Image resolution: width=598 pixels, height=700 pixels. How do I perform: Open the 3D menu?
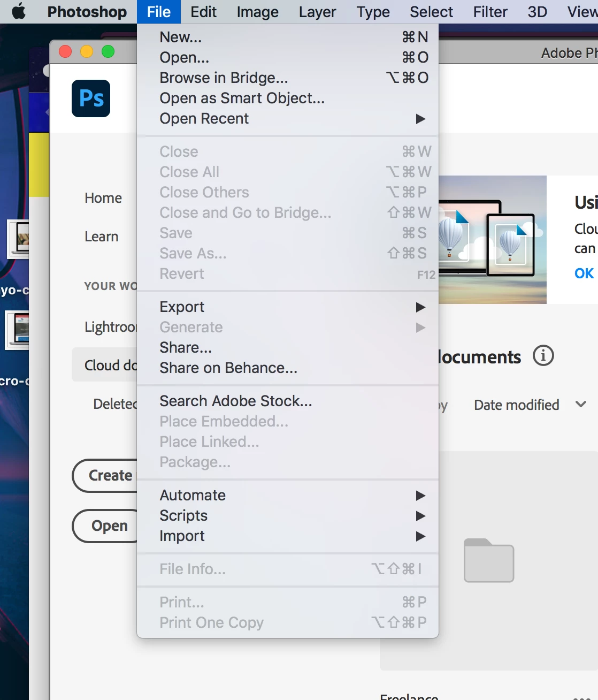click(x=537, y=12)
